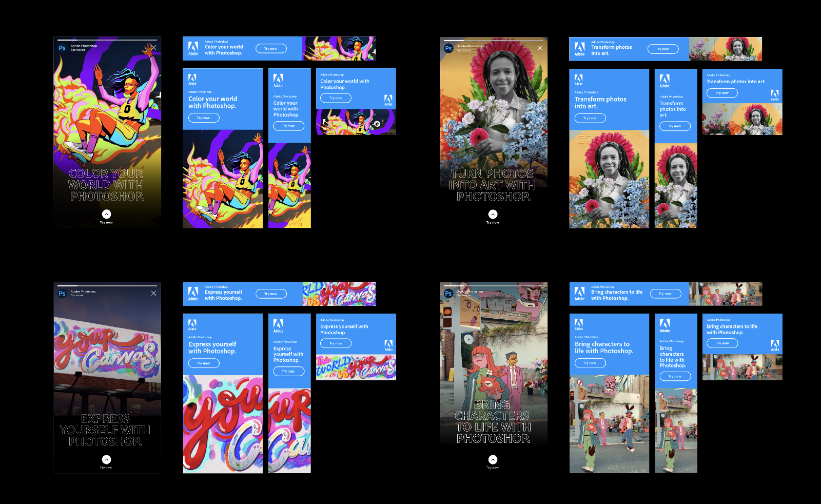Click the progress bar atop the 'Turn photos into art' story
821x504 pixels.
coord(493,40)
